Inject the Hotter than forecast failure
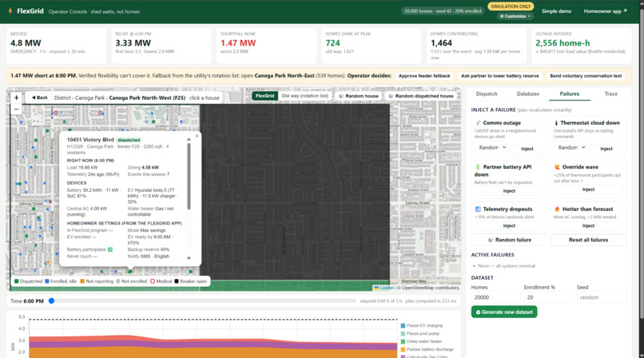The width and height of the screenshot is (644, 358). (588, 226)
